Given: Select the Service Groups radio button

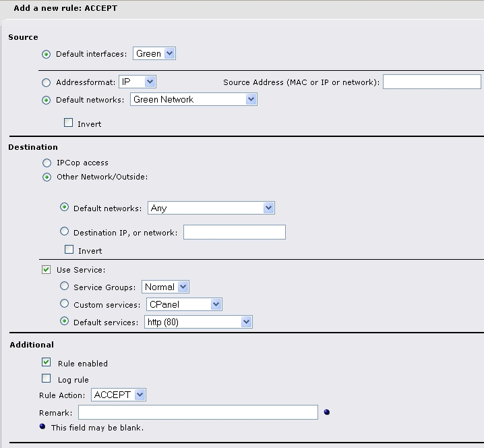Looking at the screenshot, I should pyautogui.click(x=64, y=286).
